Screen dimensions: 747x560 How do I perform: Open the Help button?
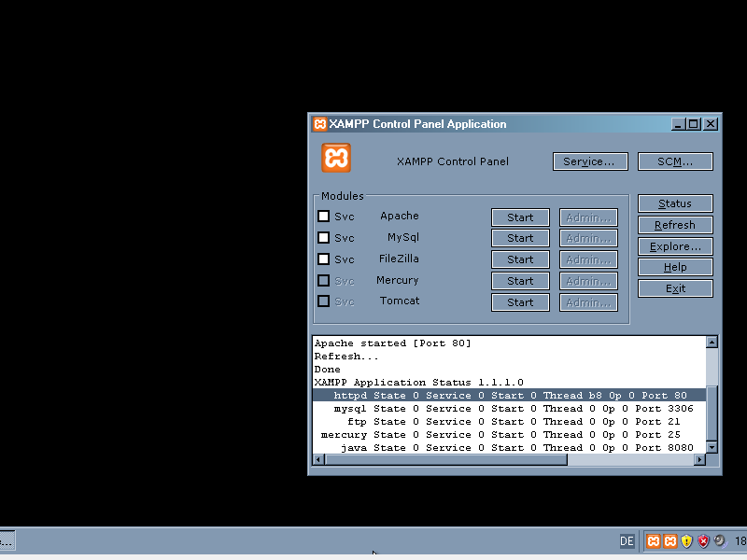click(x=675, y=267)
